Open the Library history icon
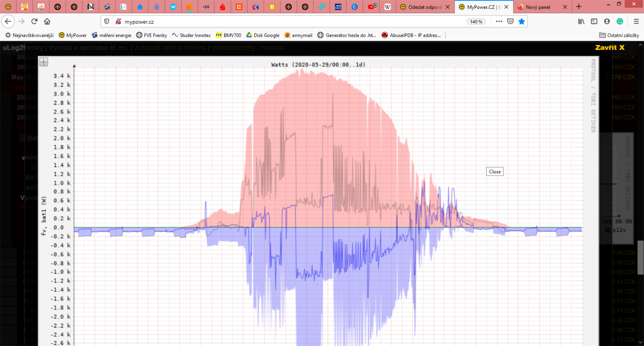Image resolution: width=644 pixels, height=346 pixels. point(581,22)
